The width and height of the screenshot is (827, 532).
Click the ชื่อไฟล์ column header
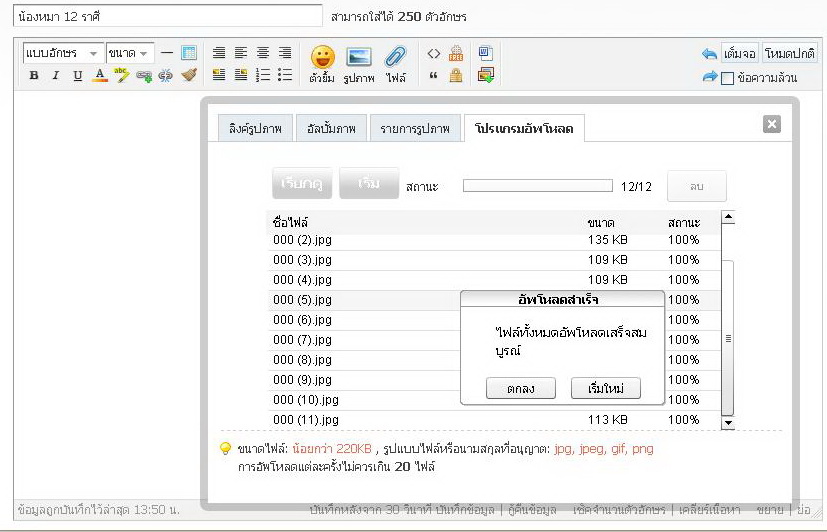coord(291,223)
